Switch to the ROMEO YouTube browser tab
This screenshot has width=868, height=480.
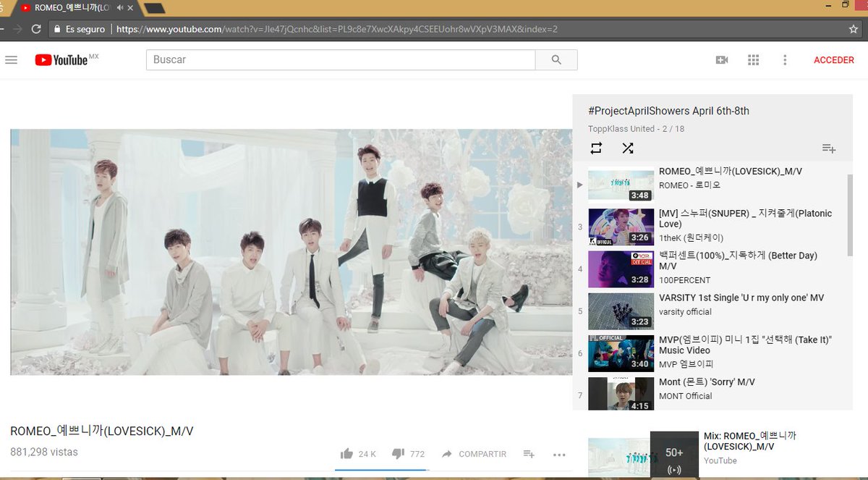click(72, 7)
